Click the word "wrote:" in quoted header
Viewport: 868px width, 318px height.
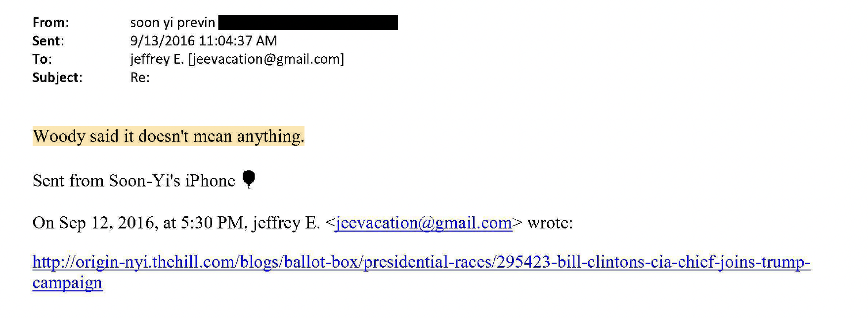click(550, 223)
